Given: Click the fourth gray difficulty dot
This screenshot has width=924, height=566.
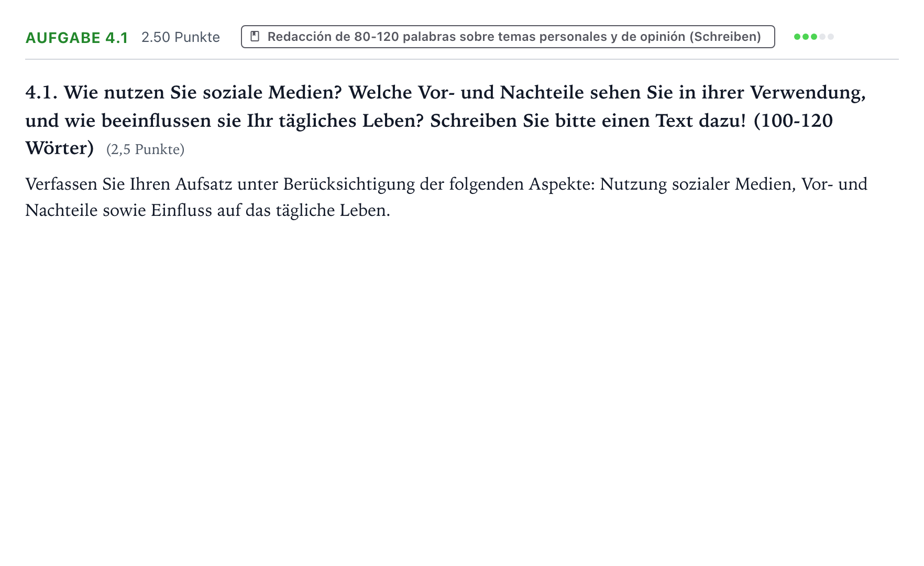Looking at the screenshot, I should point(822,37).
